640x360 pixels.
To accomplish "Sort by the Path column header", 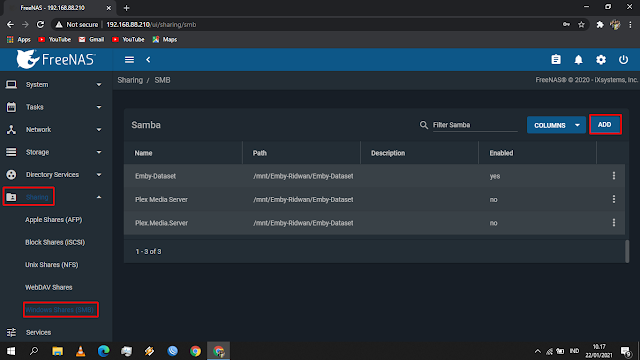I will point(260,153).
